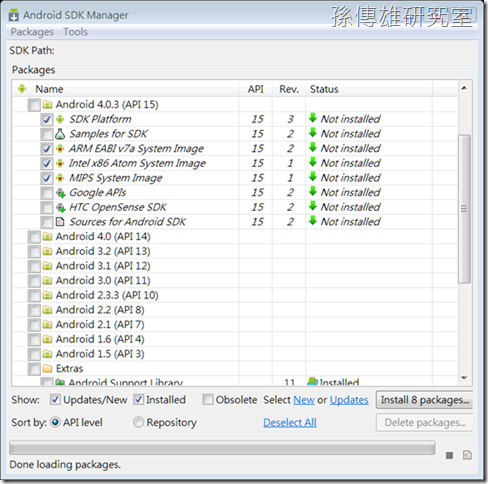Click the package list vertical scrollbar thumb

click(x=464, y=209)
